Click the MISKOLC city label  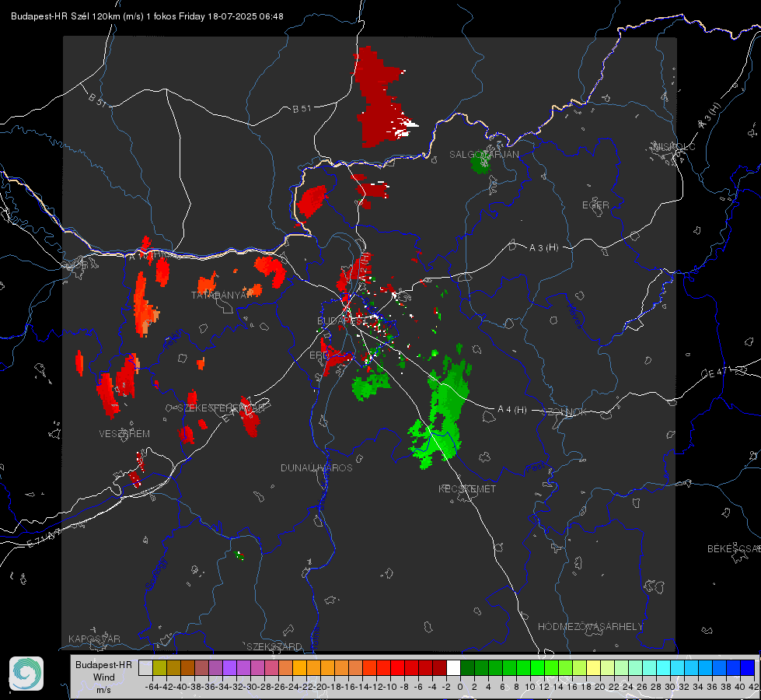[x=674, y=147]
